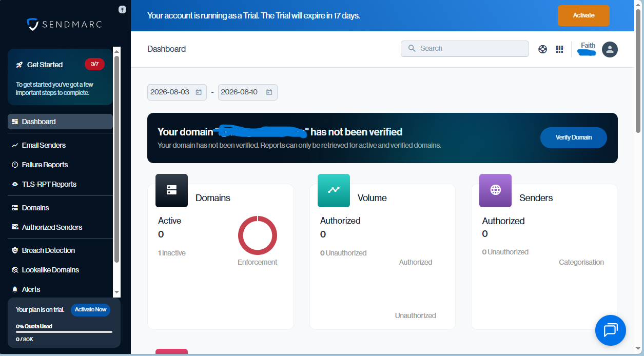Image resolution: width=644 pixels, height=356 pixels.
Task: Click '0 Unauthorized' in Senders card
Action: (x=505, y=252)
